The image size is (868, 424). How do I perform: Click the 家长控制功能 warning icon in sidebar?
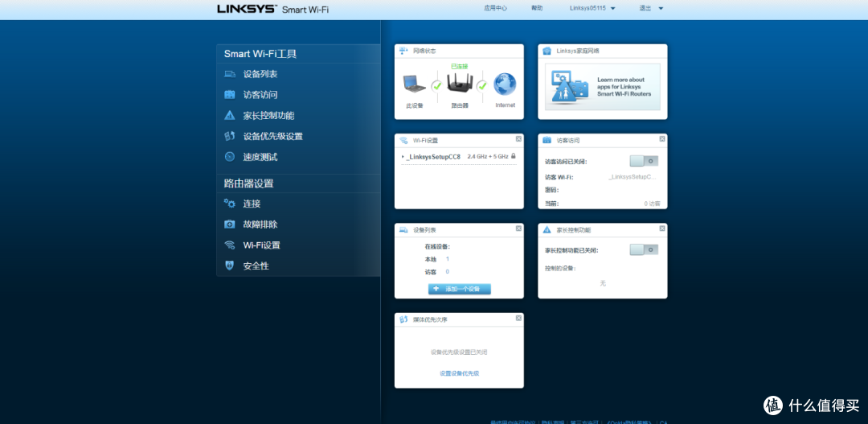pos(229,115)
